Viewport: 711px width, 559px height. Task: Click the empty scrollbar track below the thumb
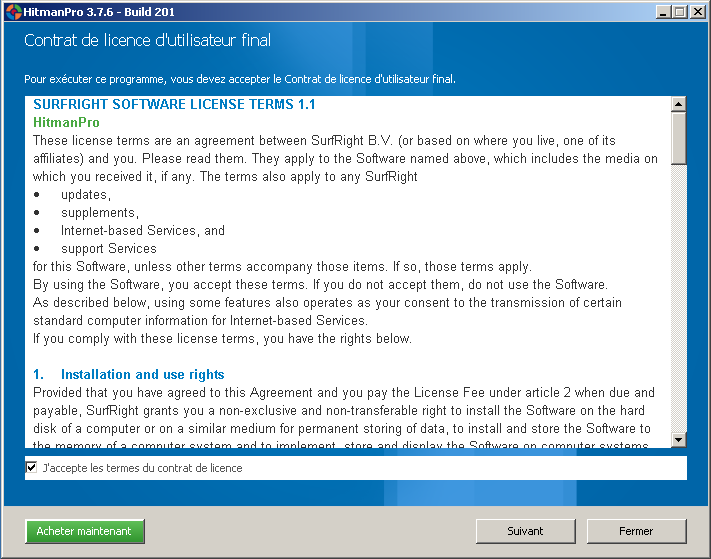click(679, 300)
